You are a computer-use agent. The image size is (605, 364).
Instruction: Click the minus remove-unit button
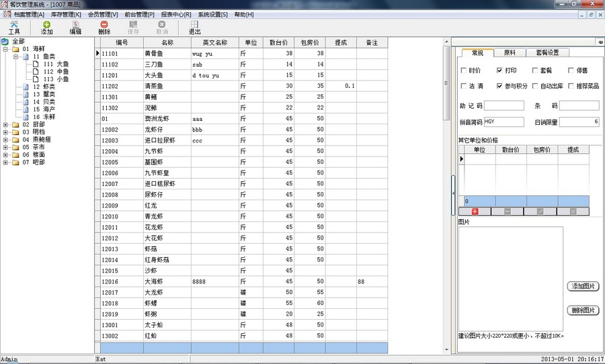pos(508,212)
